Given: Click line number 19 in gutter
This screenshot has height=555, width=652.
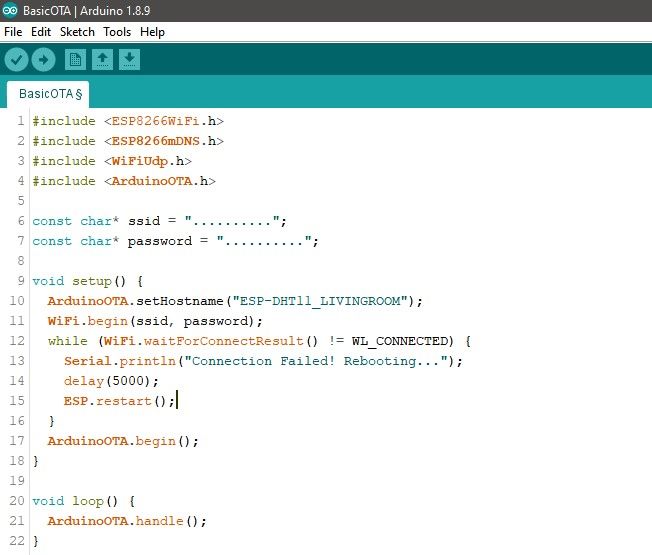Looking at the screenshot, I should pos(17,481).
